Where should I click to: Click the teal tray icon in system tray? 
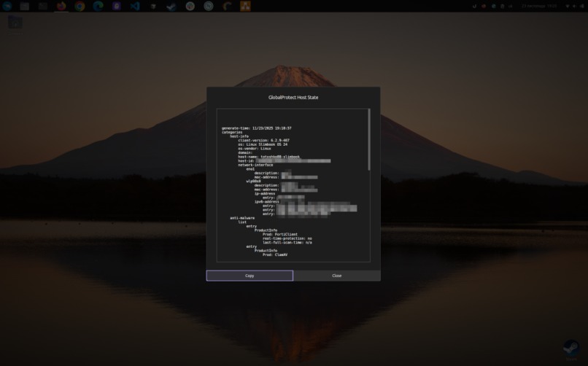pyautogui.click(x=493, y=6)
